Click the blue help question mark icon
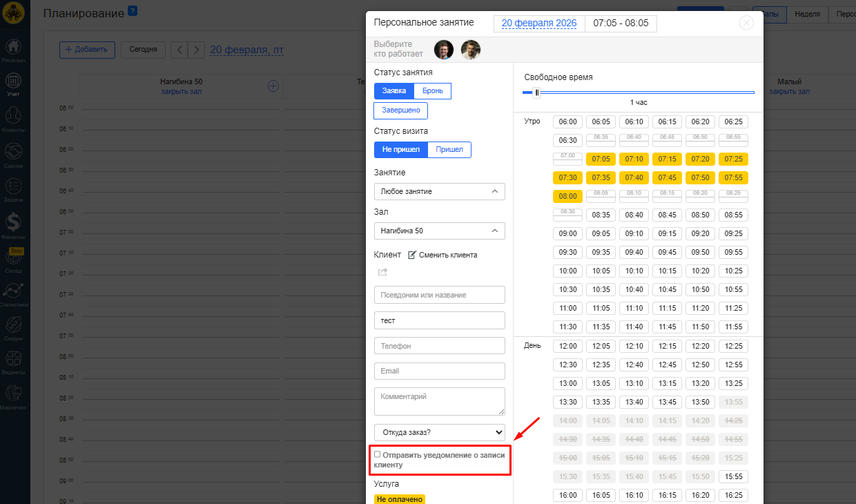This screenshot has width=856, height=504. tap(133, 11)
